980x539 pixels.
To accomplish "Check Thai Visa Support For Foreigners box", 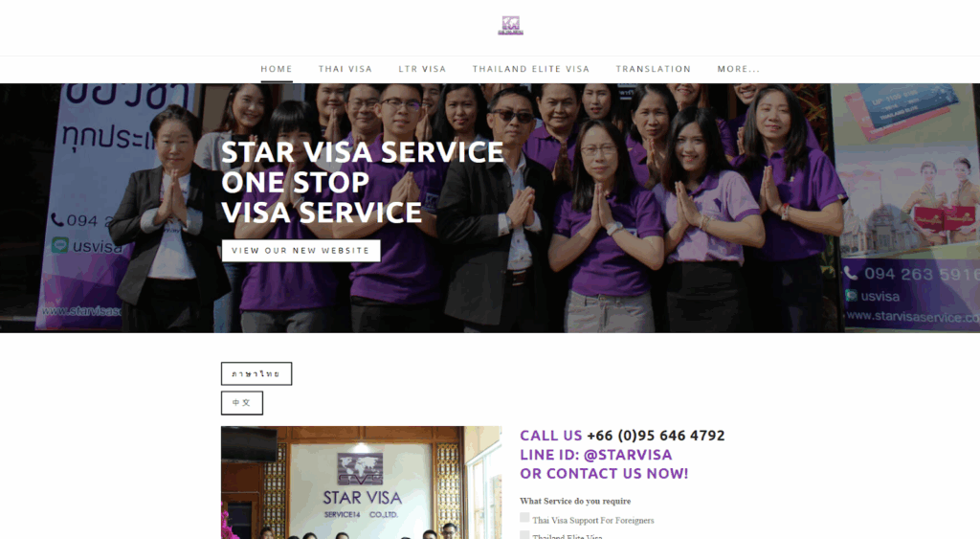I will (524, 518).
